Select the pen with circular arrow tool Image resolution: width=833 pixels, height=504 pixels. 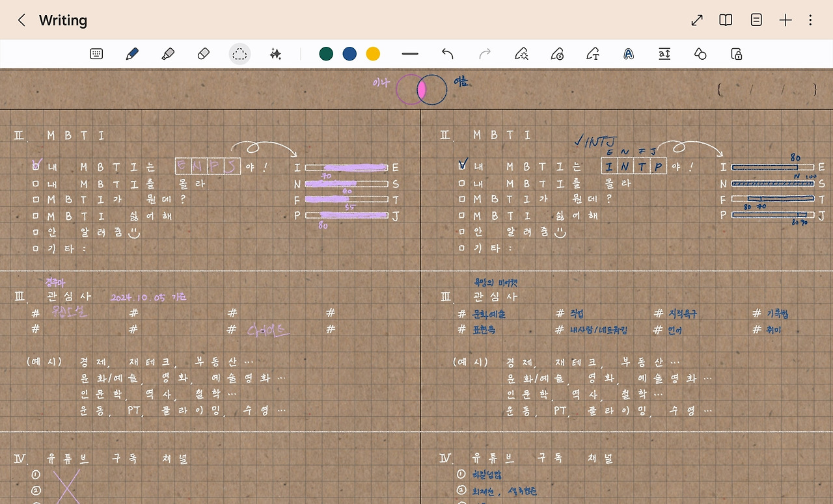556,54
